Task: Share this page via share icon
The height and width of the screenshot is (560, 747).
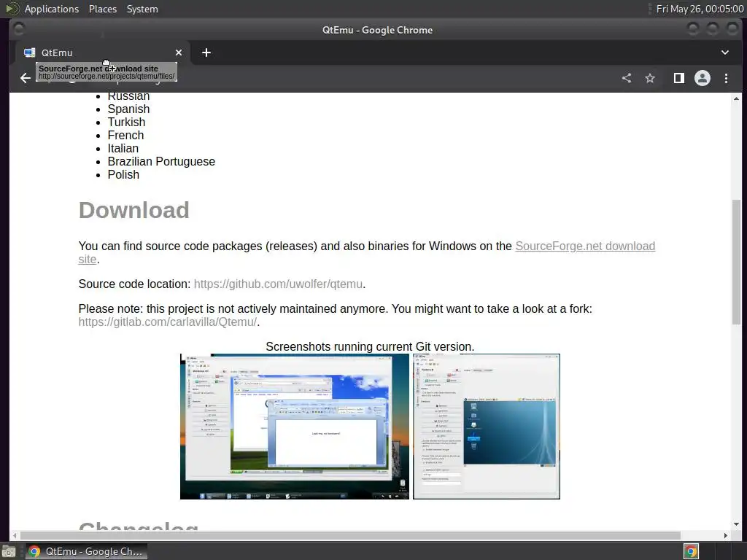Action: click(x=627, y=78)
